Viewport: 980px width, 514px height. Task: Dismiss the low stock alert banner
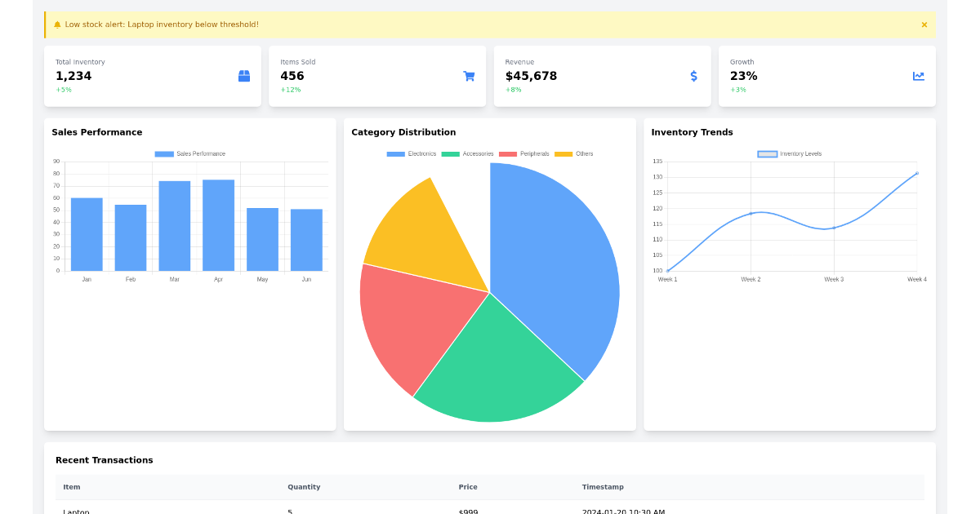pos(924,24)
